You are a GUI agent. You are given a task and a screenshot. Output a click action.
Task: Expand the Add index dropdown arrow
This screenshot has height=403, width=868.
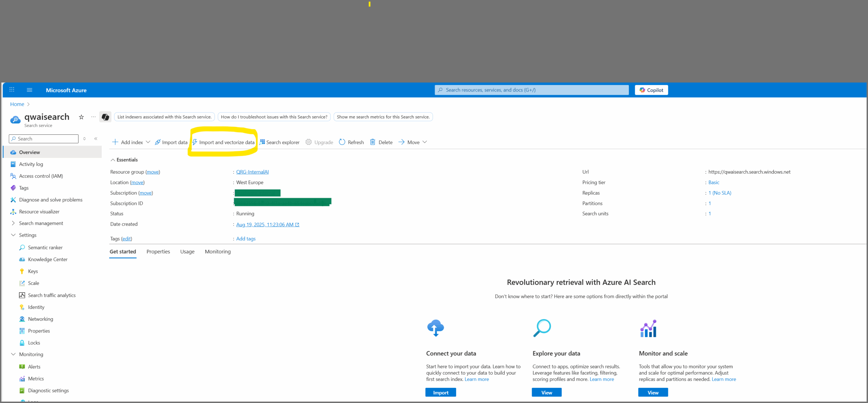[x=148, y=142]
